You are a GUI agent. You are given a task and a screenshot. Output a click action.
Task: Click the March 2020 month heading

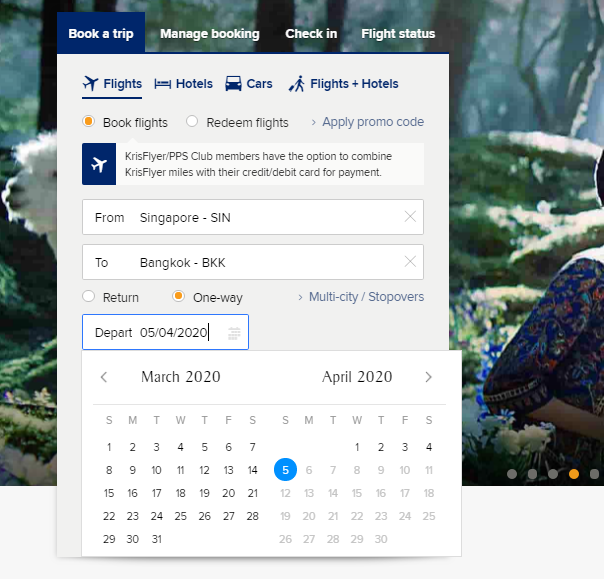pyautogui.click(x=181, y=377)
